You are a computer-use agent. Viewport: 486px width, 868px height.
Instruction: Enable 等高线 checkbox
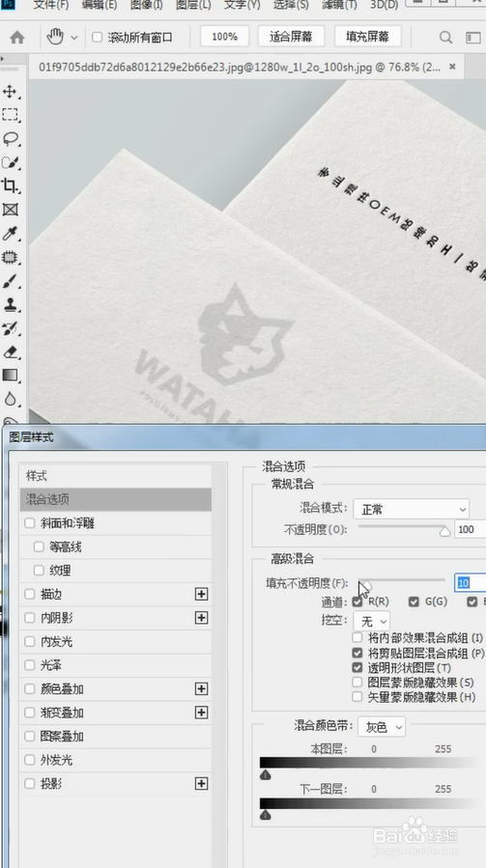point(39,546)
